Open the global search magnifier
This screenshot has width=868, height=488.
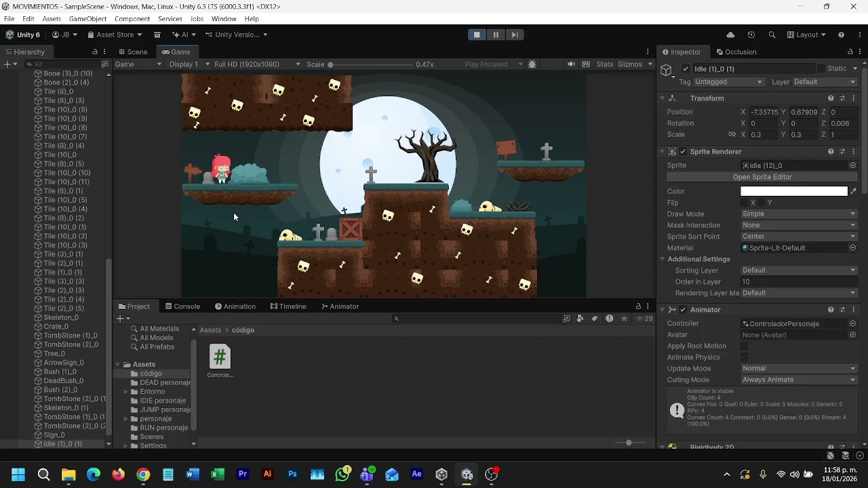point(772,35)
